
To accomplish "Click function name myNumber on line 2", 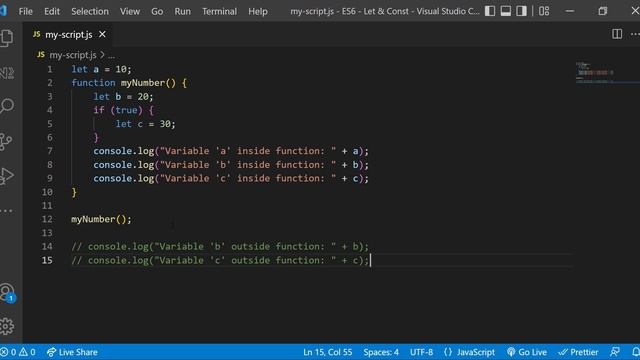I will 143,83.
